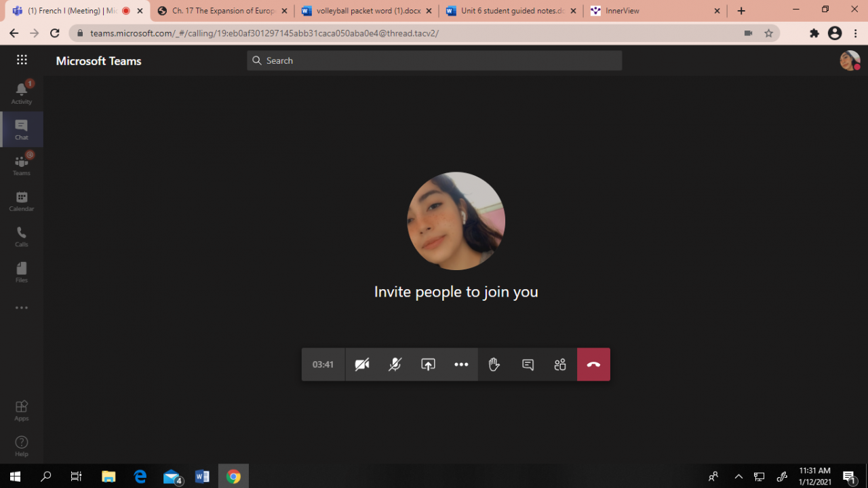Click the call duration timer 03:41
Screen dimensions: 868x488
point(323,364)
